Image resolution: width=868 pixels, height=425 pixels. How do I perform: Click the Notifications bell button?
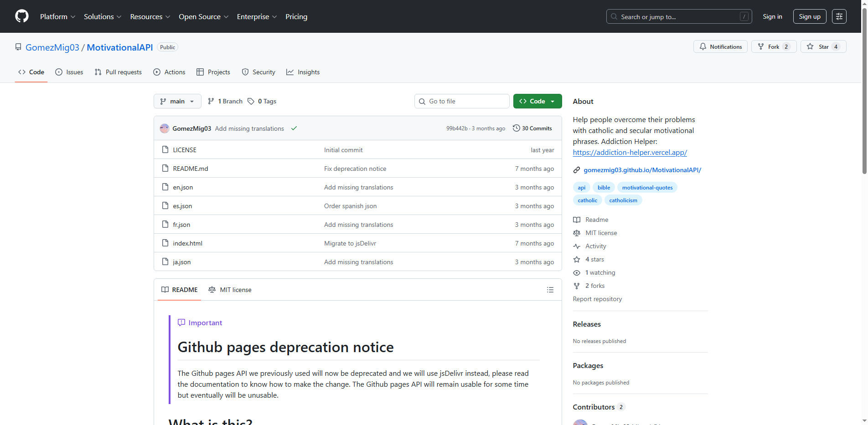point(720,46)
